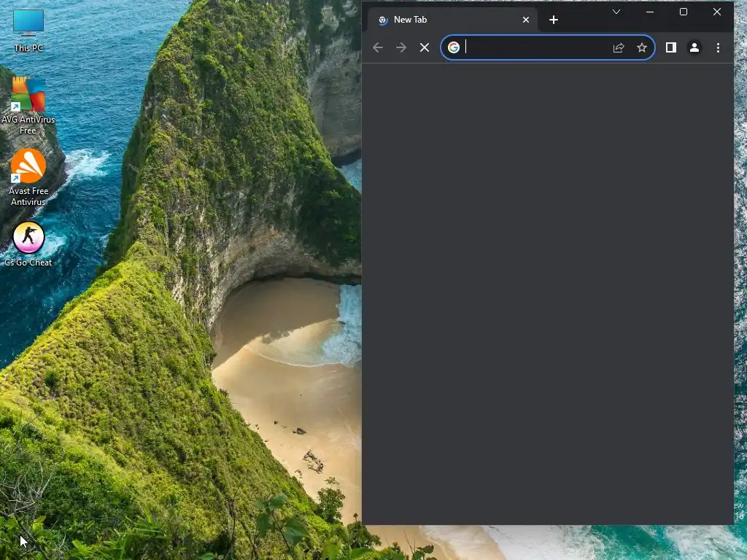This screenshot has width=747, height=560.
Task: Open the Chrome profile avatar menu
Action: pyautogui.click(x=694, y=47)
